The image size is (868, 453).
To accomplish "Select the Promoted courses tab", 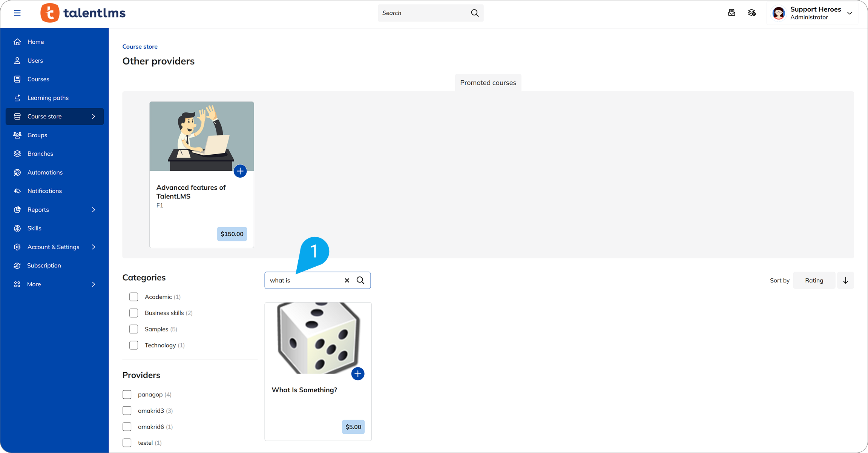I will pyautogui.click(x=488, y=83).
